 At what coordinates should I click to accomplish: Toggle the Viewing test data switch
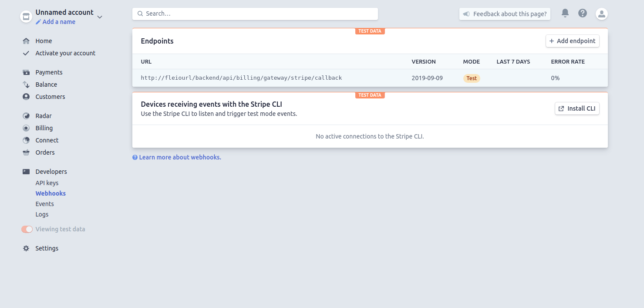[27, 229]
